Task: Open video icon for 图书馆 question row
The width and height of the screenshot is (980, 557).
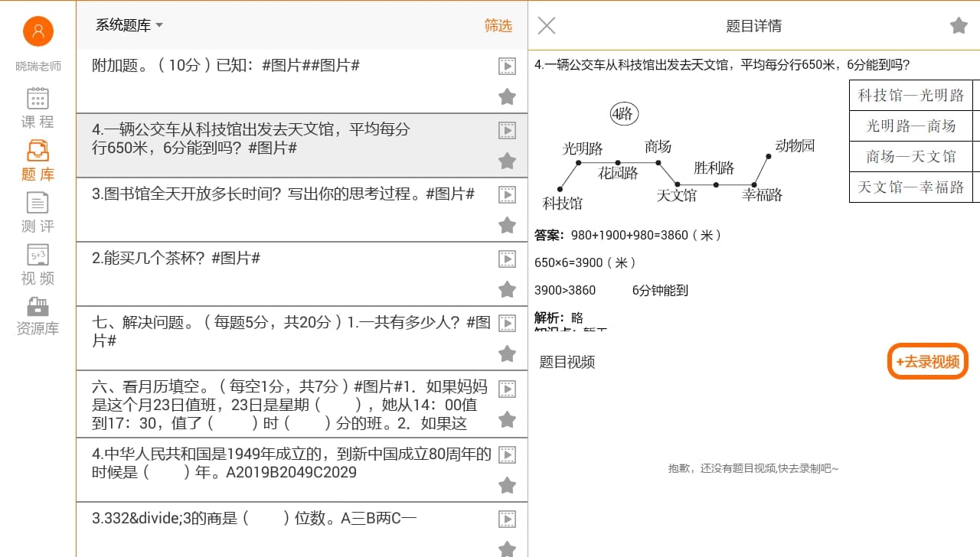Action: [507, 194]
